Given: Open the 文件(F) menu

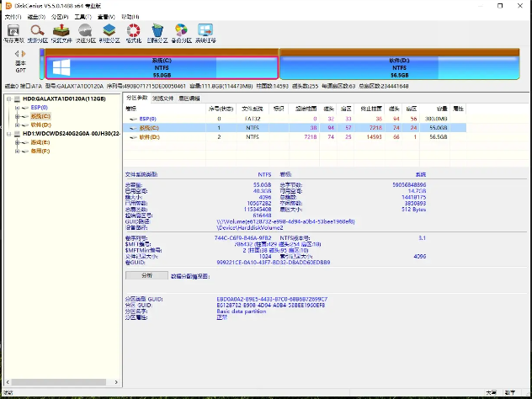Looking at the screenshot, I should point(13,16).
